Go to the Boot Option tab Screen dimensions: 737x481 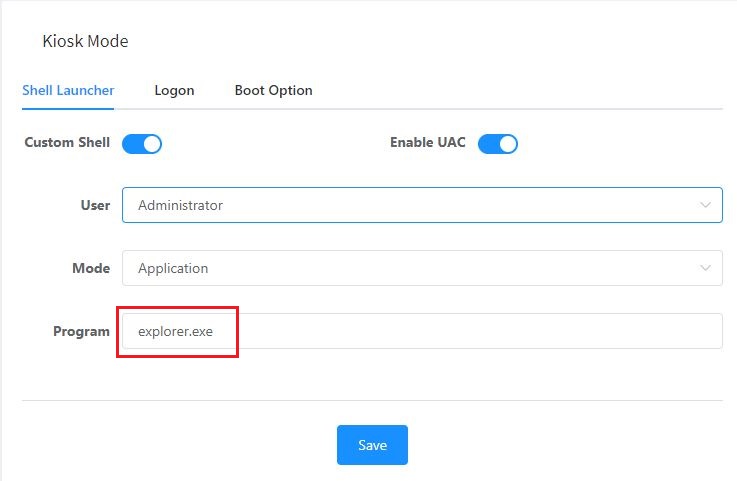coord(273,90)
